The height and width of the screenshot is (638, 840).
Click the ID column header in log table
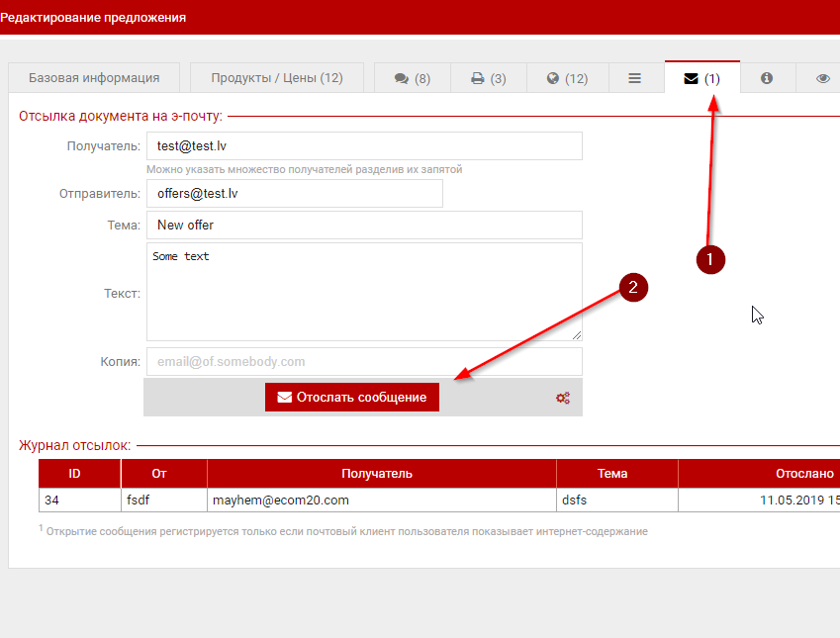point(80,474)
